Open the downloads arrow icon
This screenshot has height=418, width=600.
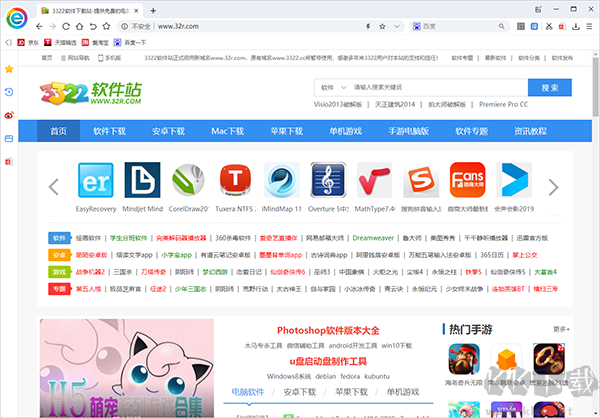point(576,26)
